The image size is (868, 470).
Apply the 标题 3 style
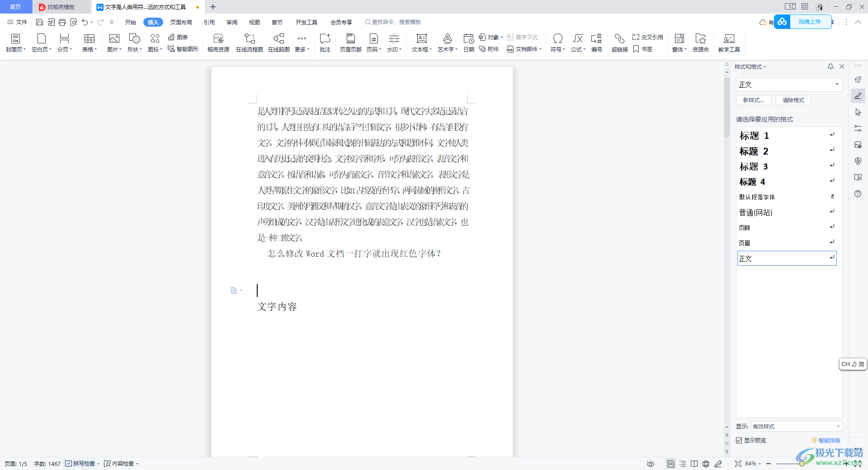[x=787, y=166]
